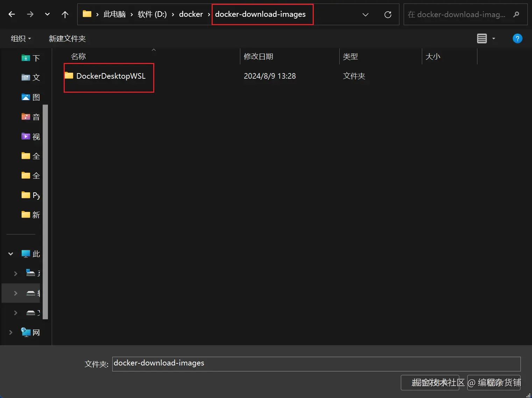Open address bar history dropdown
This screenshot has height=398, width=532.
point(366,15)
